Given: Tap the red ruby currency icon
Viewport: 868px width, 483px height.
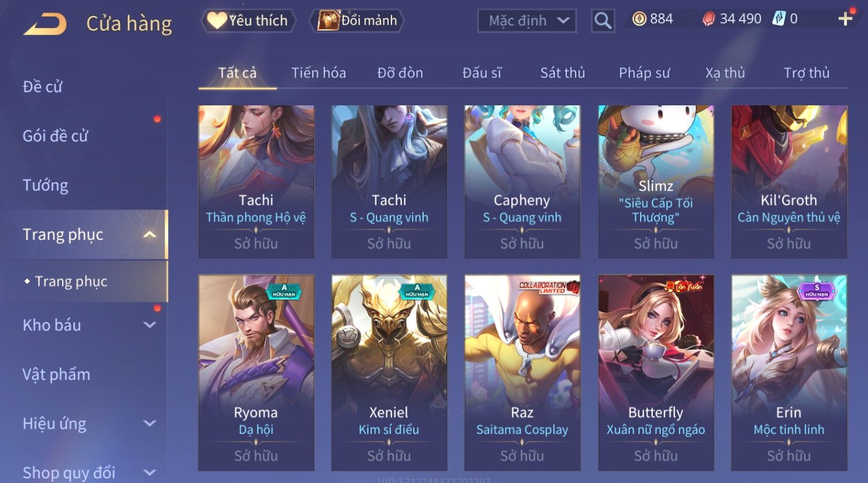Looking at the screenshot, I should pyautogui.click(x=709, y=19).
